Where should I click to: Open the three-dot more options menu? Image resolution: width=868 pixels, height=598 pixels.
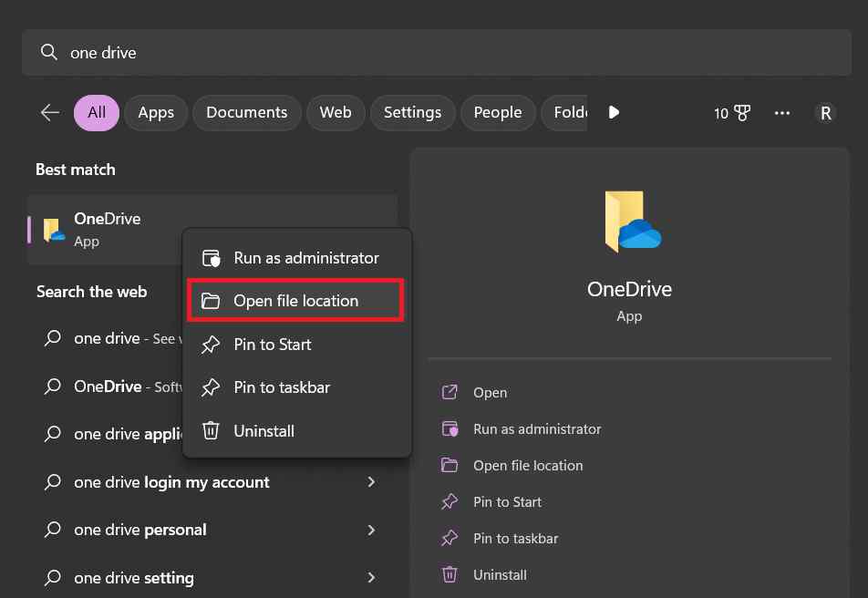click(781, 113)
